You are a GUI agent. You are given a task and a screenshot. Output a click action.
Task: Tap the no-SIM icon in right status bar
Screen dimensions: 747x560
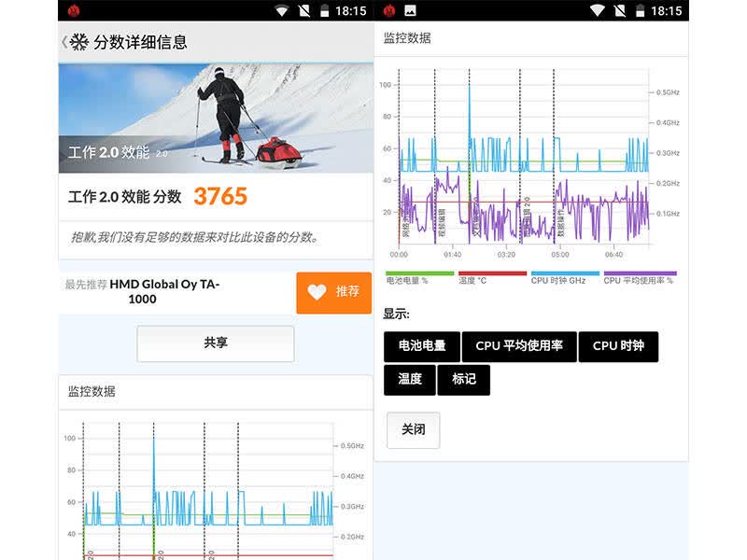pyautogui.click(x=620, y=10)
